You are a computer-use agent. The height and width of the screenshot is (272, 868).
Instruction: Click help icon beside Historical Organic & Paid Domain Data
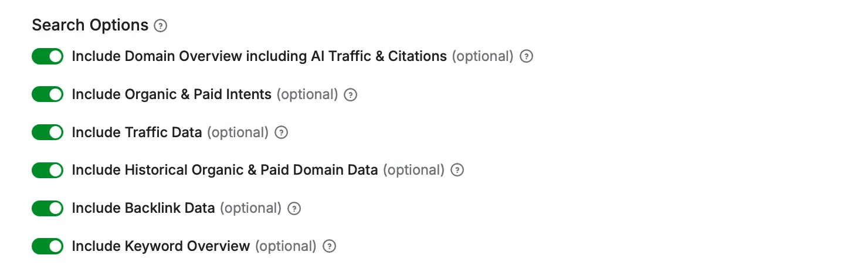(x=457, y=171)
